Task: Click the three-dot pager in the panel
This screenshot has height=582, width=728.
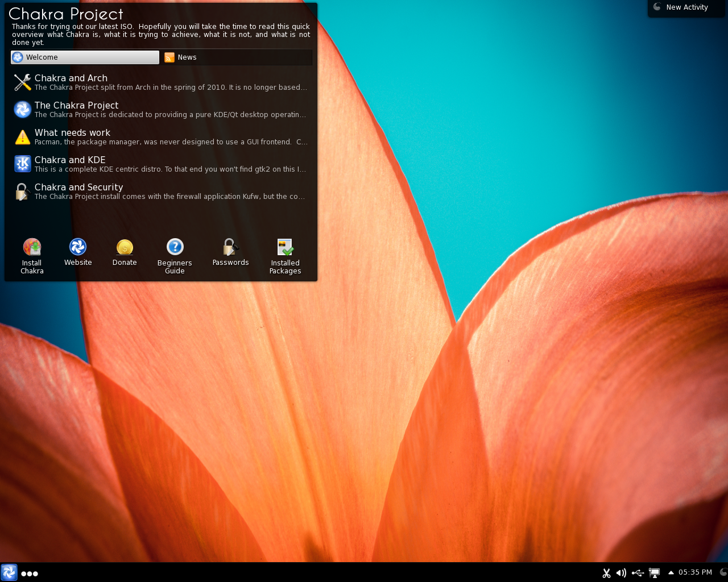Action: point(30,573)
